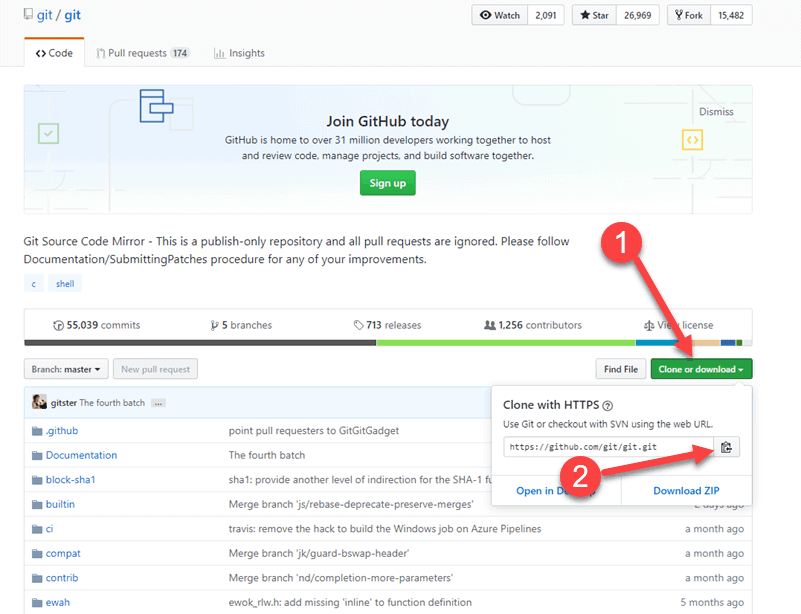Open the ci folder
Viewport: 801px width, 614px height.
pyautogui.click(x=50, y=529)
